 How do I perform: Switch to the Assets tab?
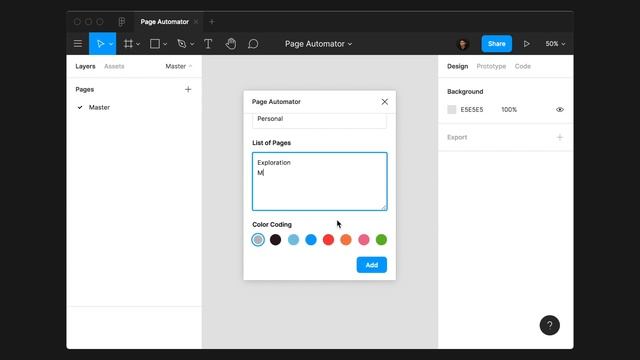point(114,66)
